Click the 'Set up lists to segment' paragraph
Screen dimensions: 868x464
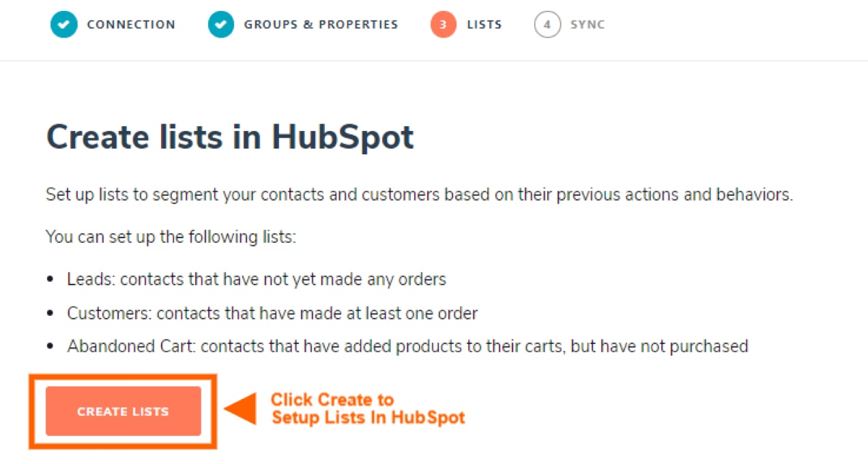[x=420, y=194]
